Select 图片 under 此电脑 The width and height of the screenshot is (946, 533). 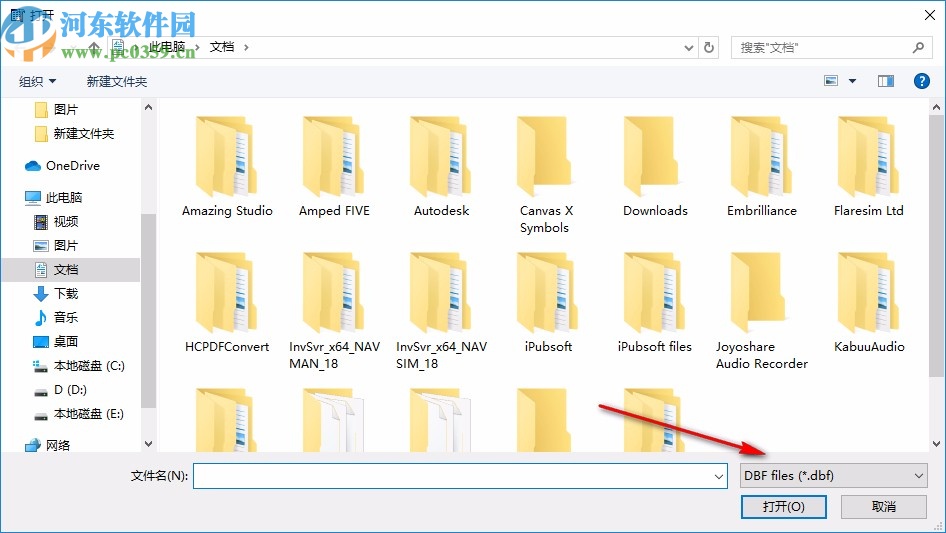coord(56,246)
